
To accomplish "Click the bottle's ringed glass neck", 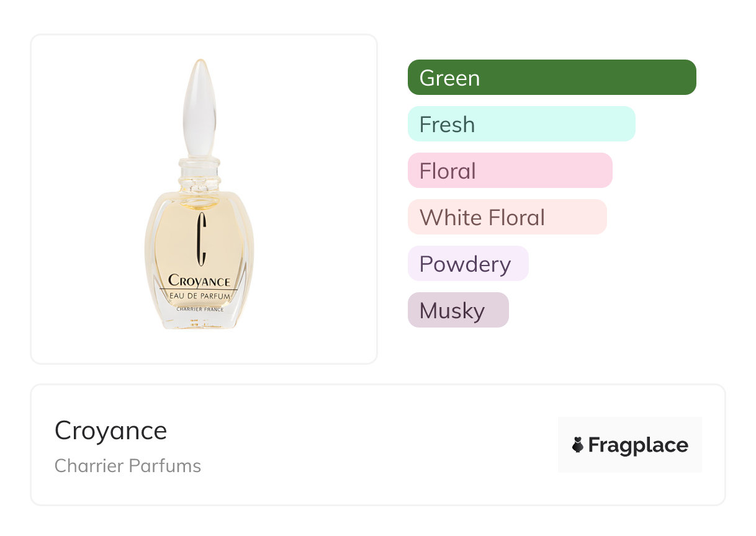I will click(x=199, y=176).
